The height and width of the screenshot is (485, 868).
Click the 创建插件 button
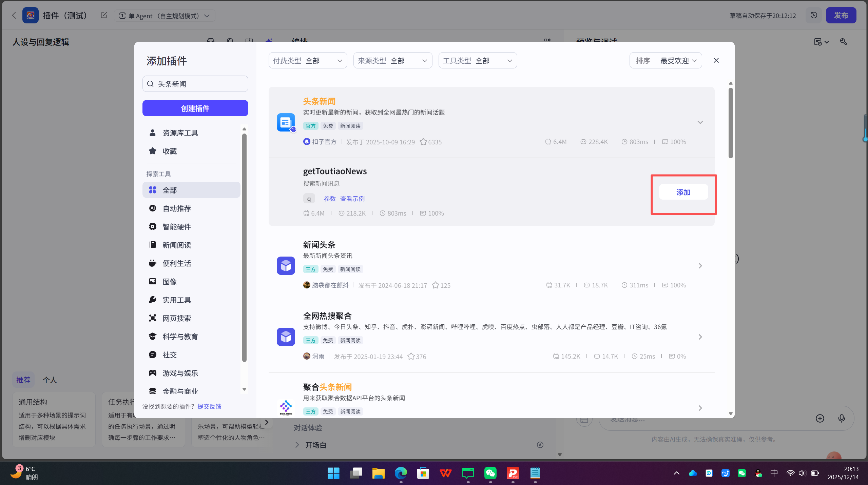coord(195,108)
